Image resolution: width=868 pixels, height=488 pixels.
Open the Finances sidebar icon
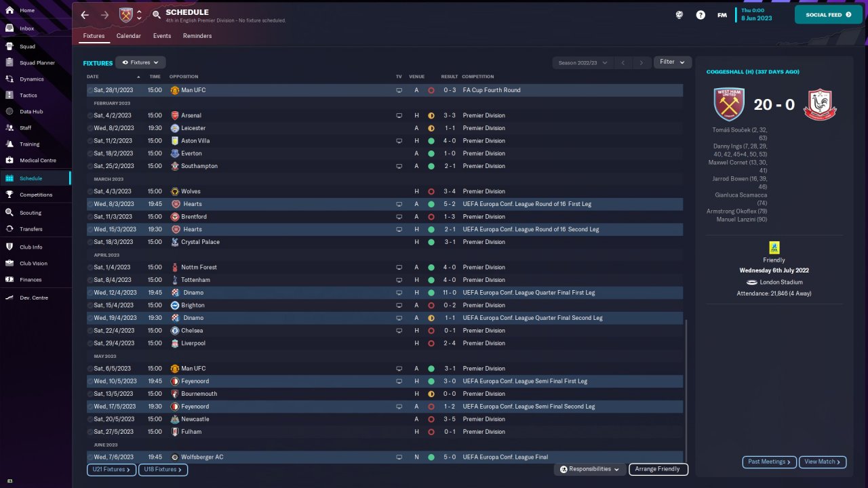(x=9, y=280)
